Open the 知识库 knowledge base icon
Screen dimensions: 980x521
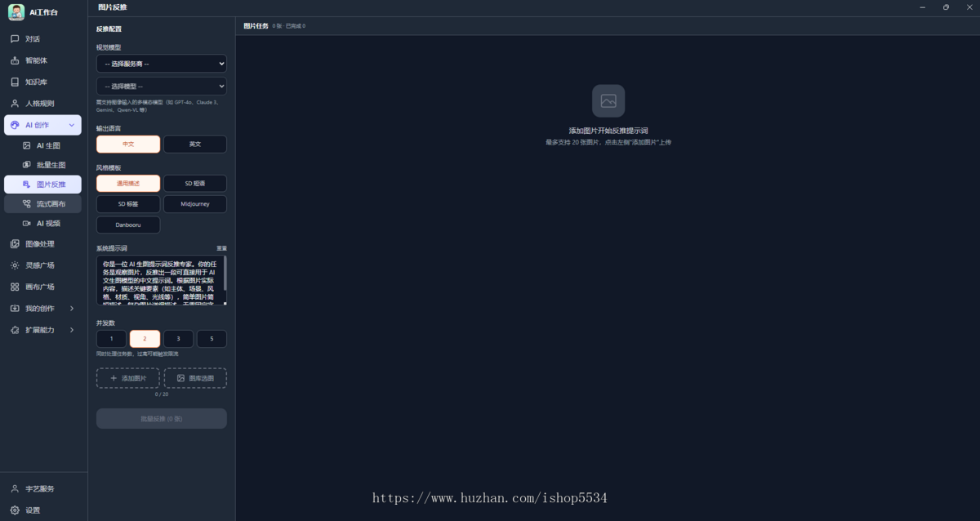15,82
